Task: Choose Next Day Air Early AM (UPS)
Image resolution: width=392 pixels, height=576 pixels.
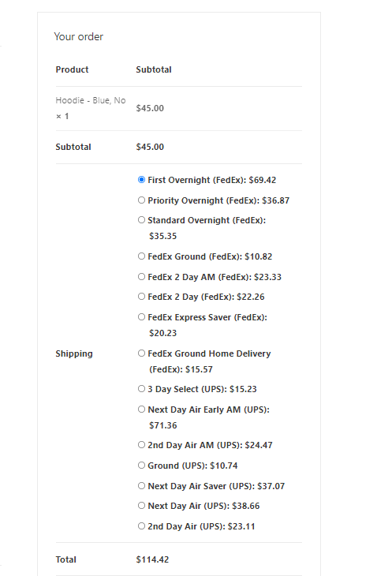Action: [141, 410]
